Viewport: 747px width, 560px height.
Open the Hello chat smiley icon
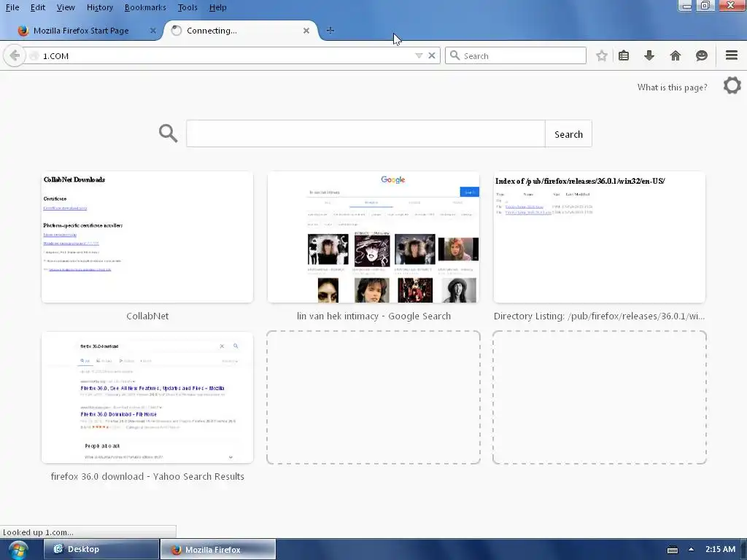701,55
